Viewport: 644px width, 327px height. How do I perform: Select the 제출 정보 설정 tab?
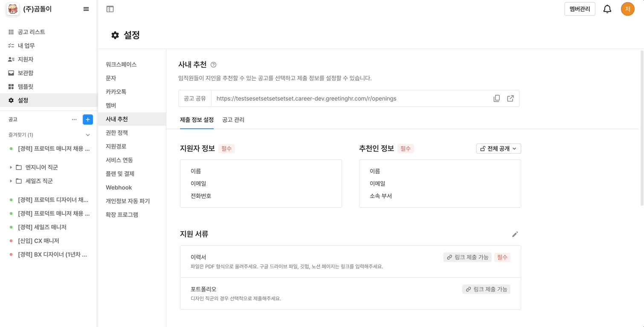[197, 120]
